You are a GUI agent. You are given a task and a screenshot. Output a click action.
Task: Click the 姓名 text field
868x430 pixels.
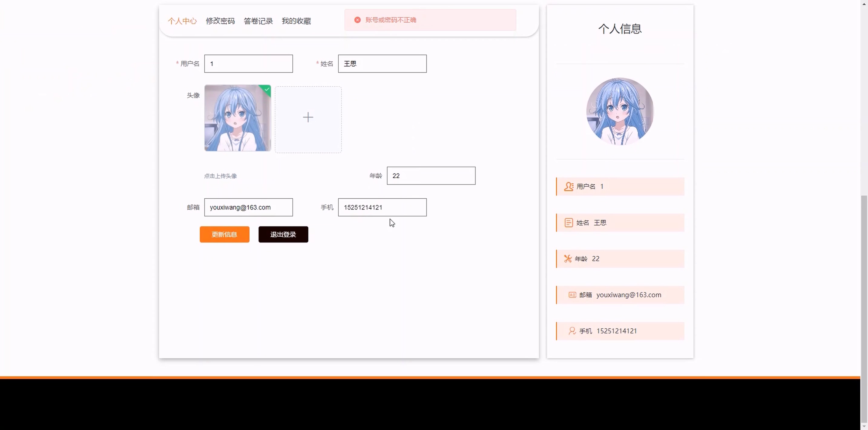(x=382, y=64)
